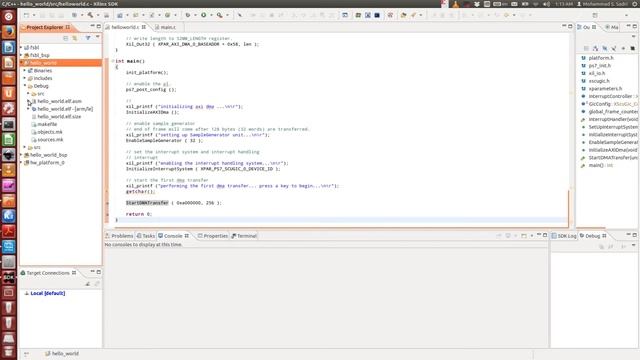Fold the main() function in editor
This screenshot has height=360, width=640.
(x=113, y=61)
